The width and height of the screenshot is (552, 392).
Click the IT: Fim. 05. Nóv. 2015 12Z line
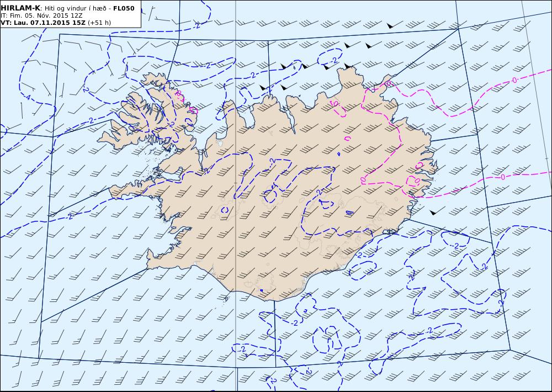(41, 15)
